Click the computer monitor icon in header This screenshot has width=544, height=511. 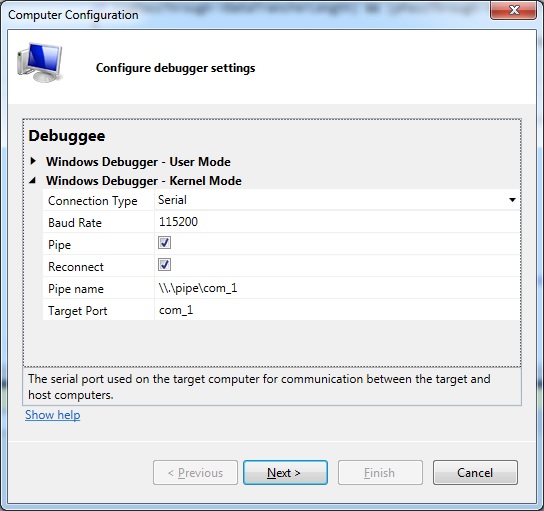click(x=40, y=62)
